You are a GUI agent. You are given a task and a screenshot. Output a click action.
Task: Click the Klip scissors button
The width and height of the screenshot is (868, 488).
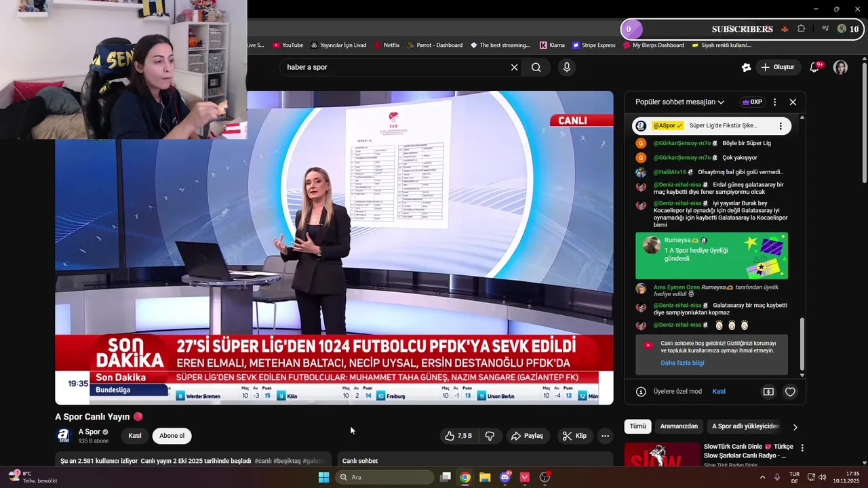[574, 436]
